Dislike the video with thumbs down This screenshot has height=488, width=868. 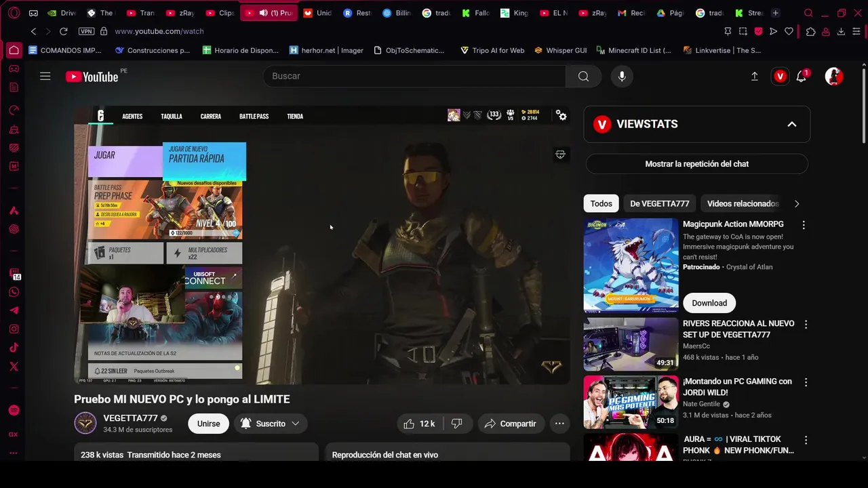457,424
